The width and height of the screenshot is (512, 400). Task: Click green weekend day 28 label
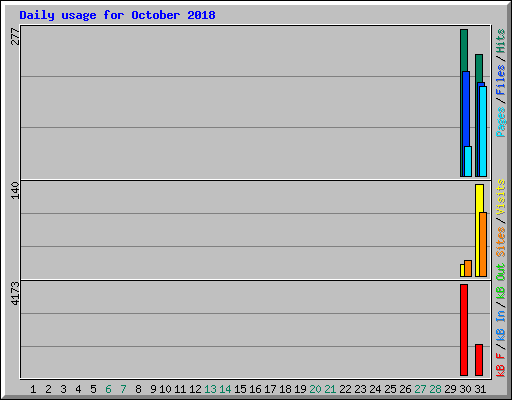coord(435,389)
